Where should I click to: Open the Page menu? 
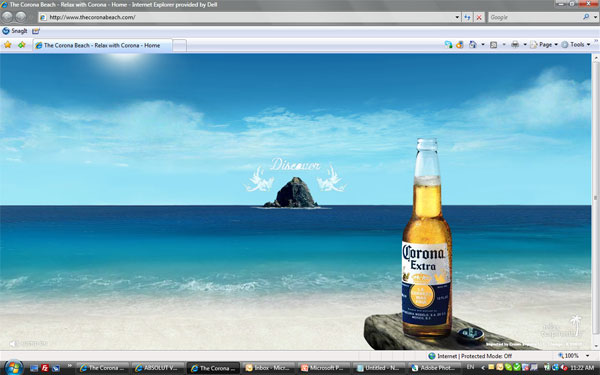coord(544,45)
